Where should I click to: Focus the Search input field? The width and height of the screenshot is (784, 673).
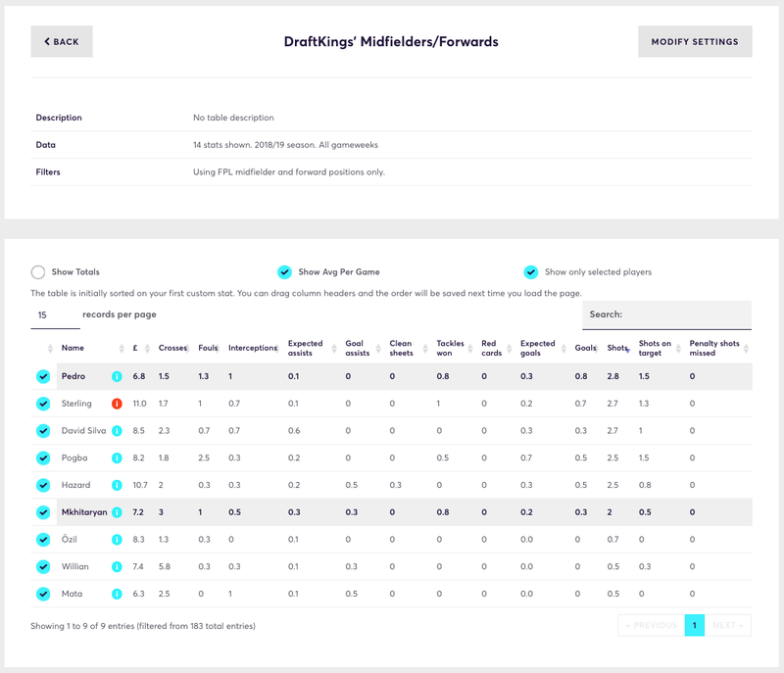coord(667,314)
